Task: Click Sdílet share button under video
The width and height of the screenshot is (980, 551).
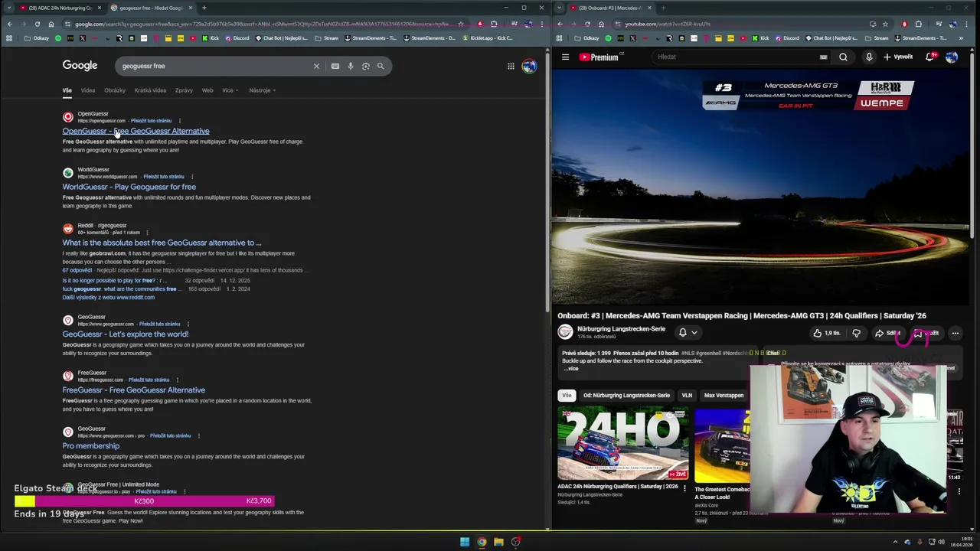Action: [887, 333]
